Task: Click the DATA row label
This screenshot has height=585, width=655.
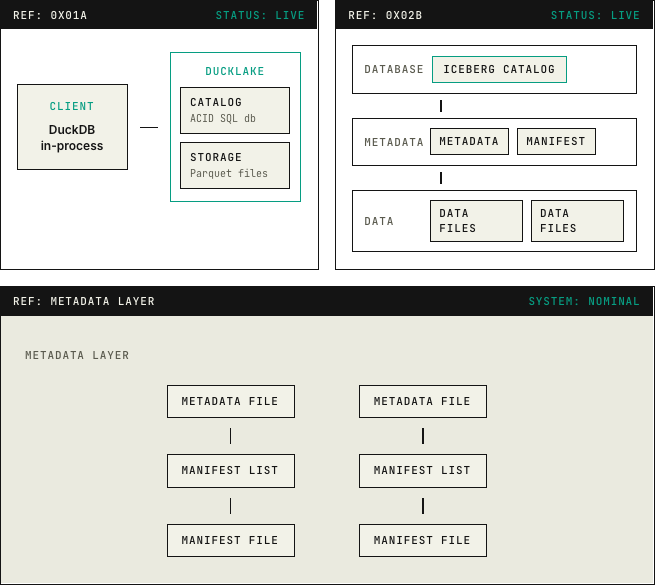Action: coord(379,221)
